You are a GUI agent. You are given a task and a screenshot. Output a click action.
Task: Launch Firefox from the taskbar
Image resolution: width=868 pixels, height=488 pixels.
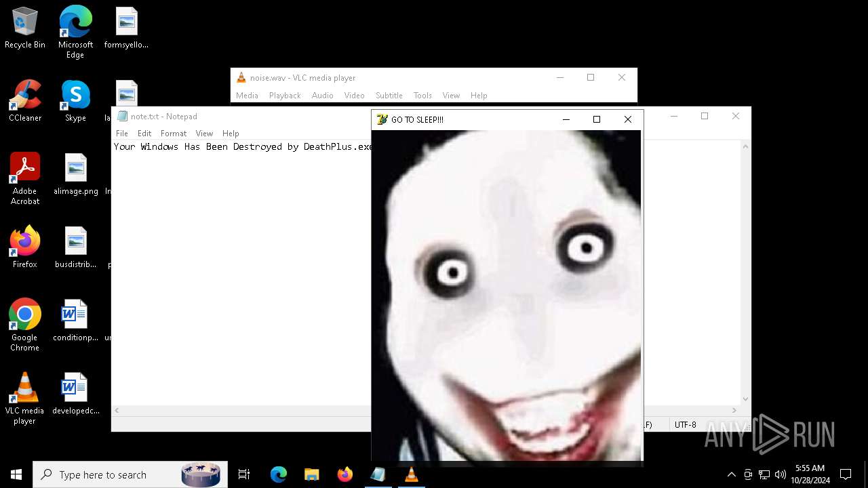tap(344, 474)
